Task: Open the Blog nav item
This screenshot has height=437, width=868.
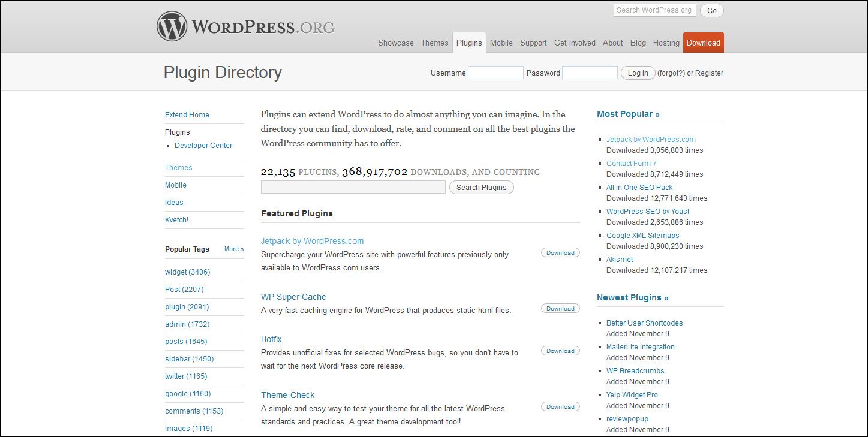Action: pos(638,43)
